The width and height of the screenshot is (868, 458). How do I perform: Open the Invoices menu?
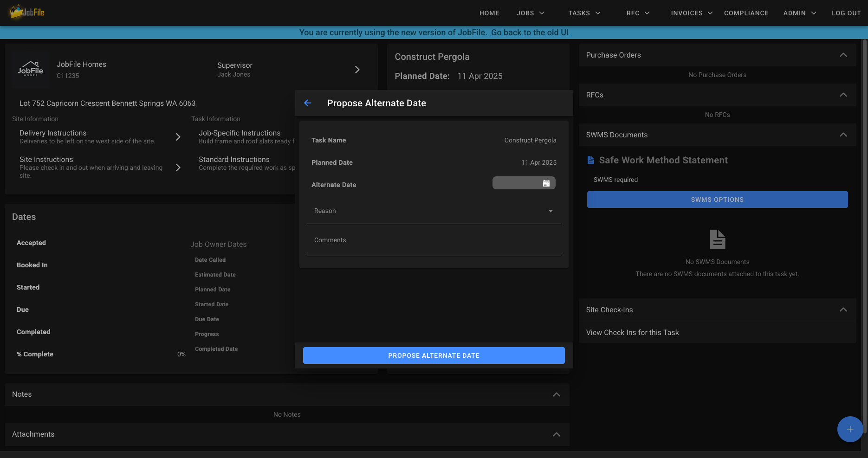click(x=692, y=13)
